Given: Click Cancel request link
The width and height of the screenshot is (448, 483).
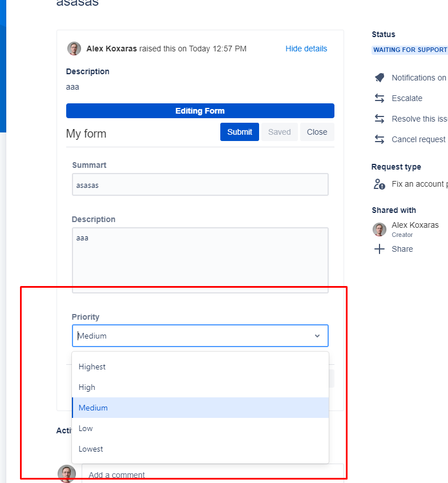Looking at the screenshot, I should pyautogui.click(x=418, y=139).
